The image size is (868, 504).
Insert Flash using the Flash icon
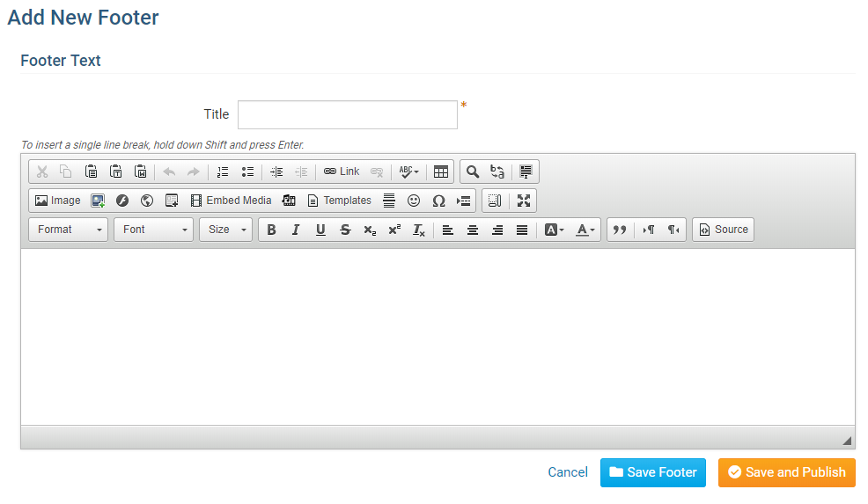point(122,201)
